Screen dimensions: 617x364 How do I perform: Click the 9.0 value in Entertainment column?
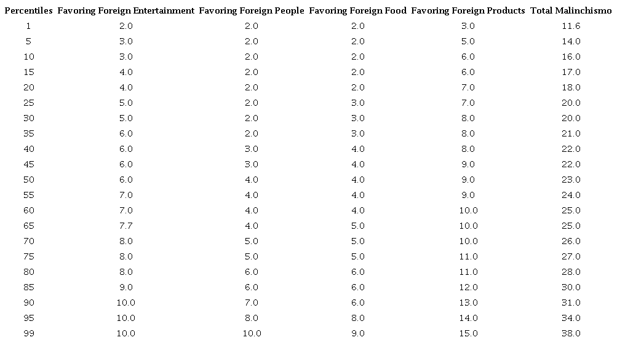(x=126, y=287)
